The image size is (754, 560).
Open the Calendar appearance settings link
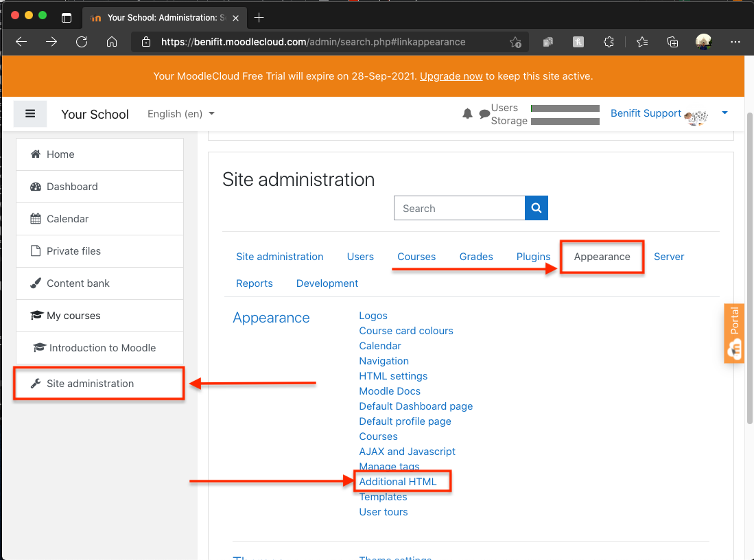(380, 346)
